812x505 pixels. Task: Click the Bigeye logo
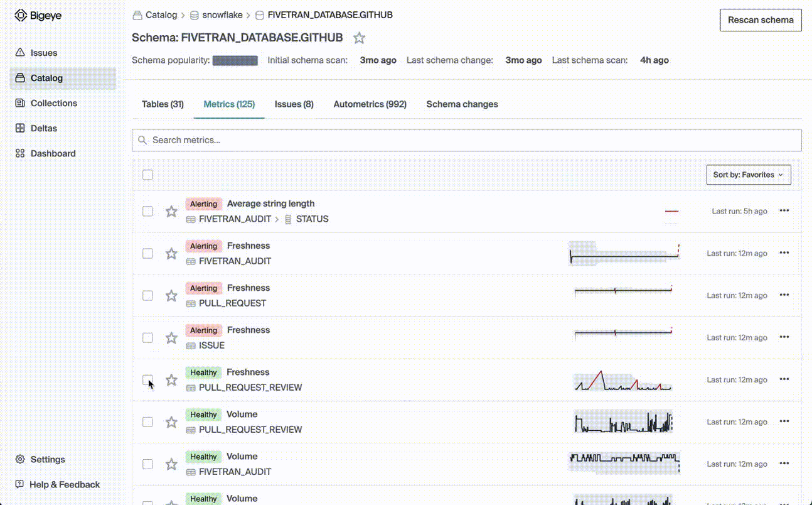(x=38, y=16)
